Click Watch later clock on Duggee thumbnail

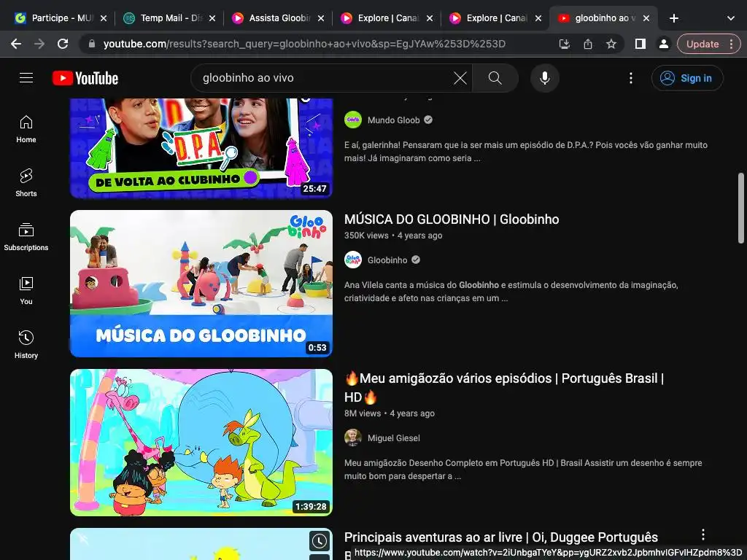click(x=320, y=541)
